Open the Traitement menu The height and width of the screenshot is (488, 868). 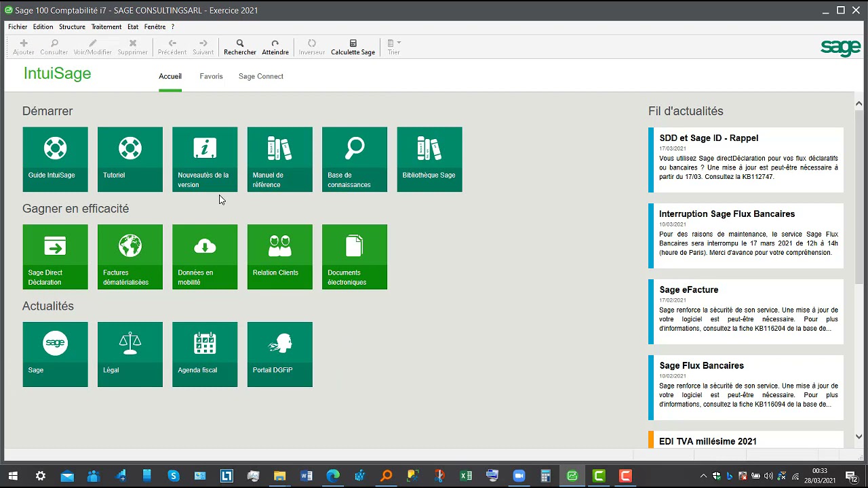click(106, 27)
